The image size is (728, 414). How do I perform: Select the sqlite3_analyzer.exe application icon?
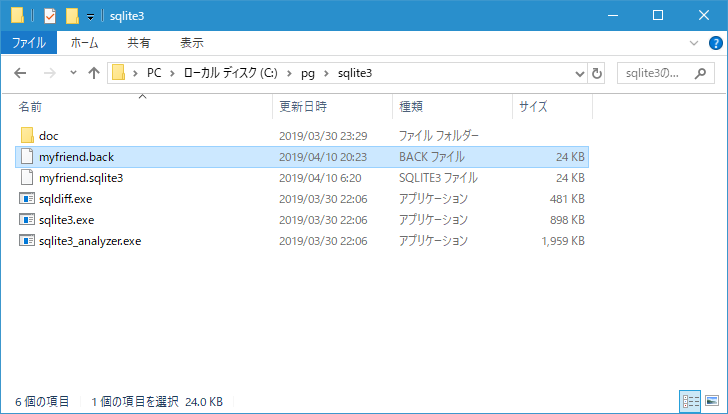27,240
